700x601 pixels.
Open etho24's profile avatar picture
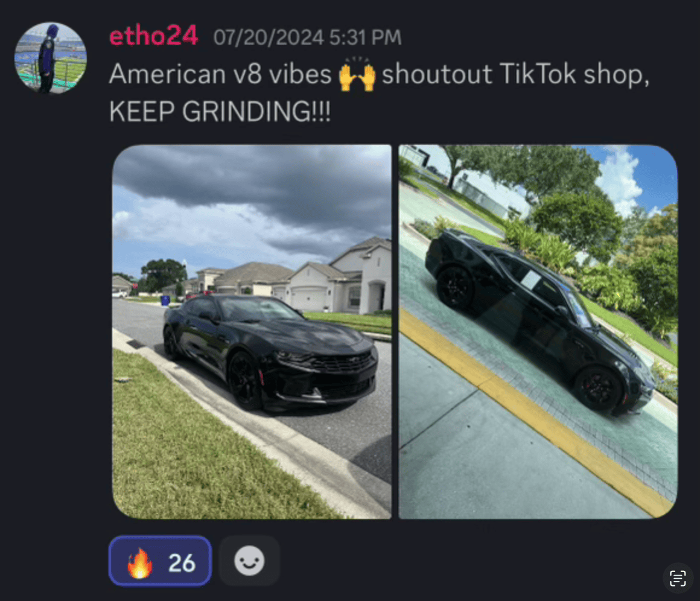click(51, 57)
